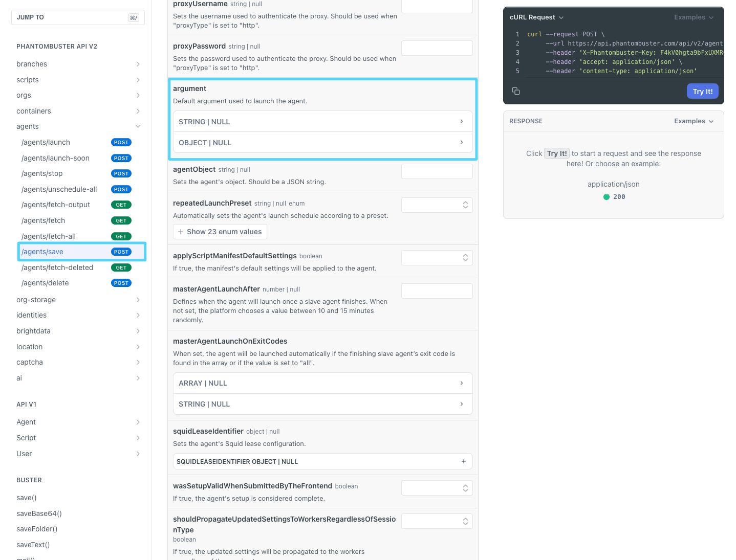This screenshot has height=560, width=736.
Task: Open wasSetupValidWhenSubmittedByTheFrontend boolean select
Action: pyautogui.click(x=437, y=488)
